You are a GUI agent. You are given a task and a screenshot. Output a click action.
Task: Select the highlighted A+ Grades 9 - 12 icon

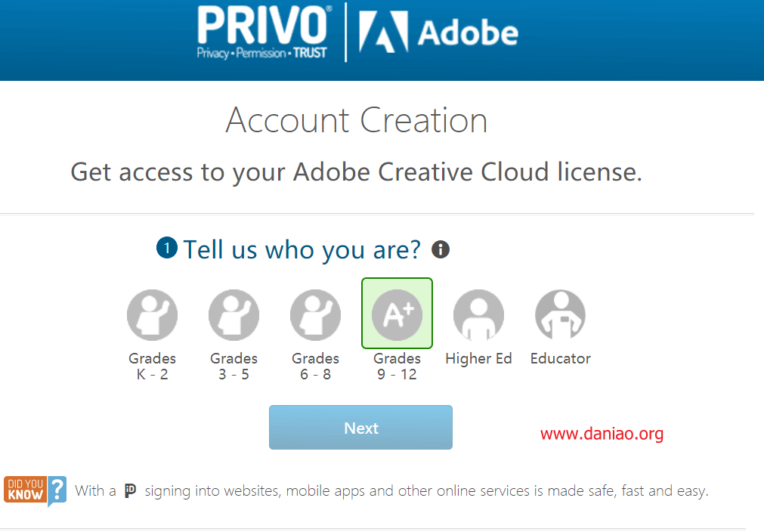click(x=397, y=314)
